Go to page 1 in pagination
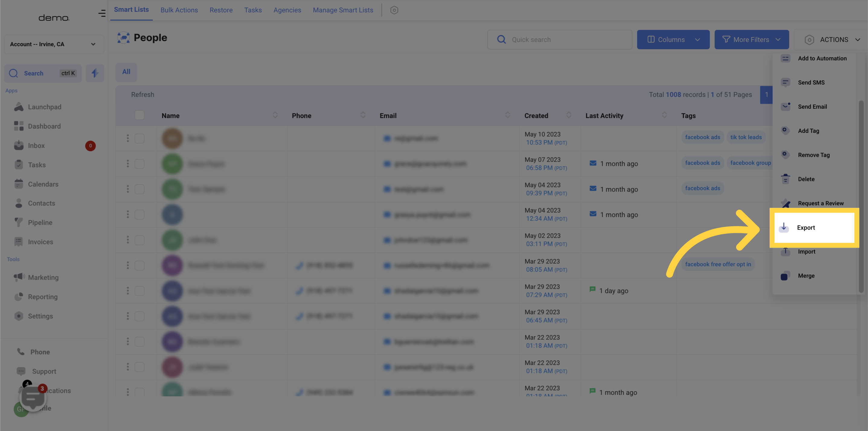The height and width of the screenshot is (431, 868). pos(766,95)
